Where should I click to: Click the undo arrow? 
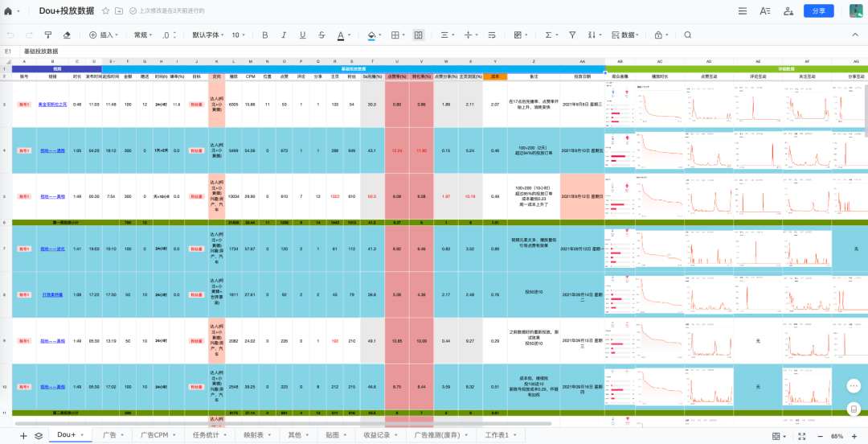(10, 35)
